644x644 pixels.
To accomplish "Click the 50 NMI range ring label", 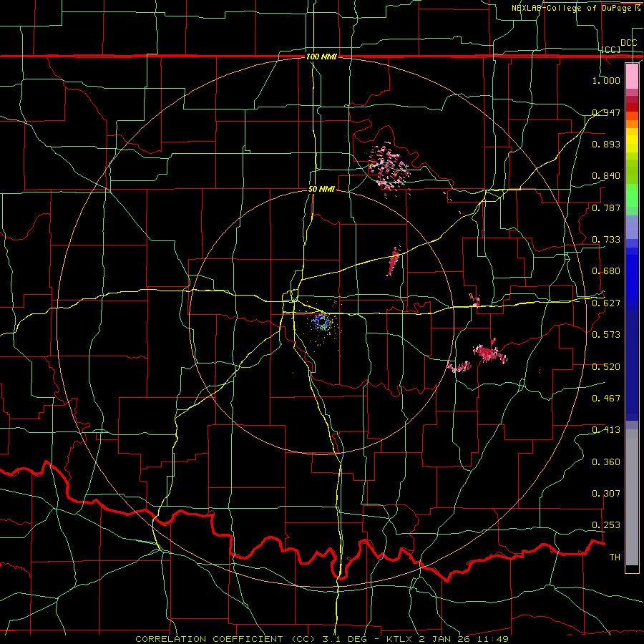I will [x=321, y=189].
